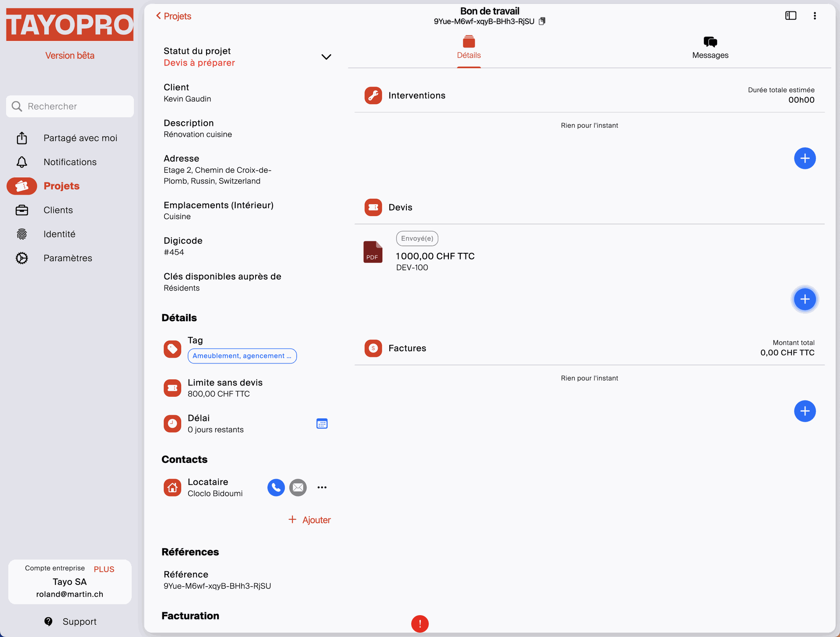The width and height of the screenshot is (840, 637).
Task: Go back using the Projets link
Action: 174,16
